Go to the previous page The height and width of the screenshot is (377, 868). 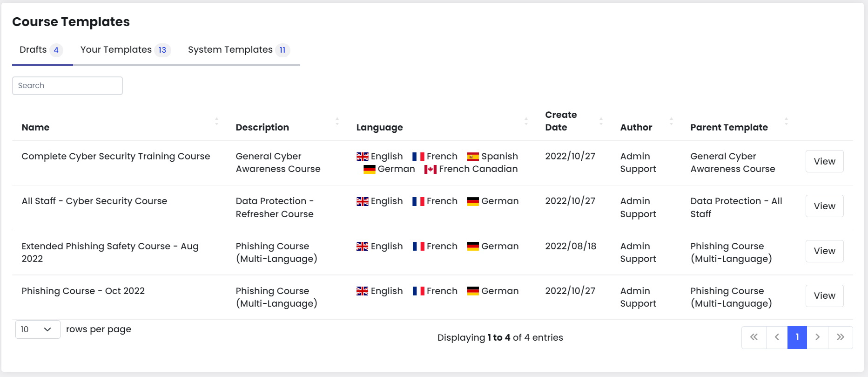click(777, 337)
